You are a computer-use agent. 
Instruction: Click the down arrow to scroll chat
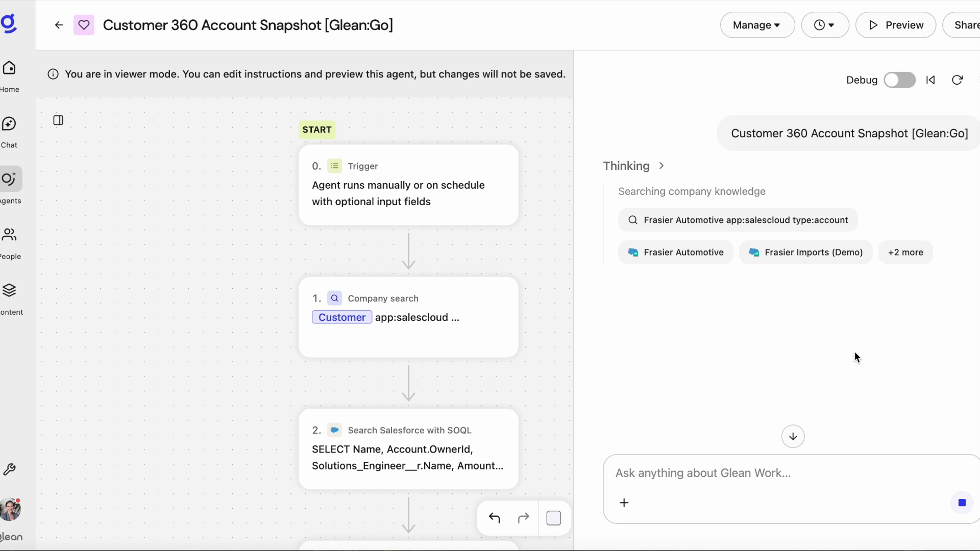(x=793, y=437)
